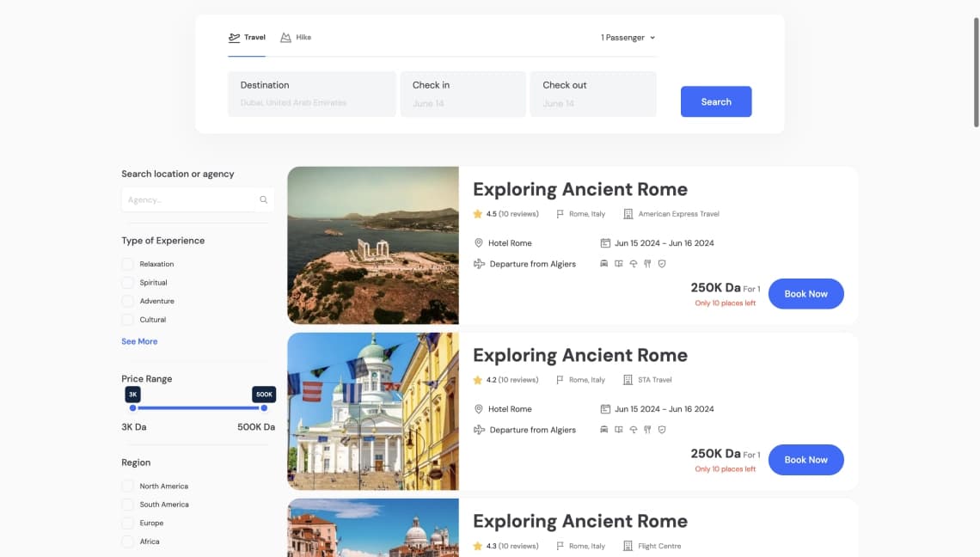Click the umbrella amenity icon, first card

[633, 264]
